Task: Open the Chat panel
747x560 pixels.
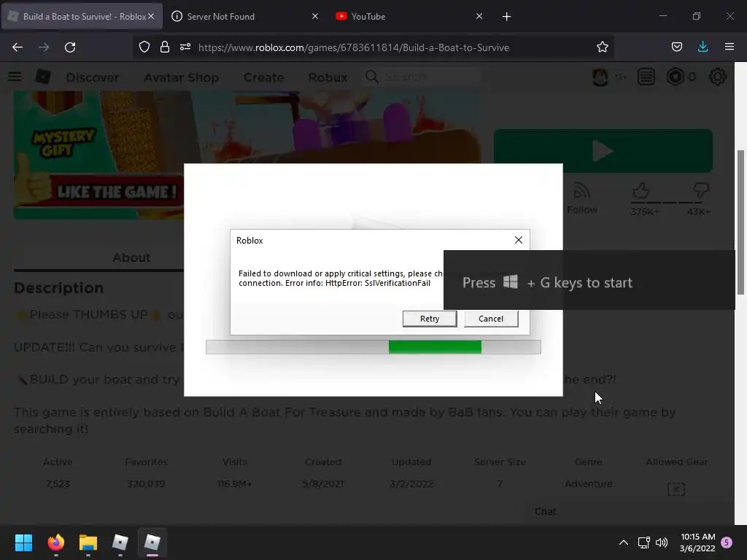Action: coord(545,511)
